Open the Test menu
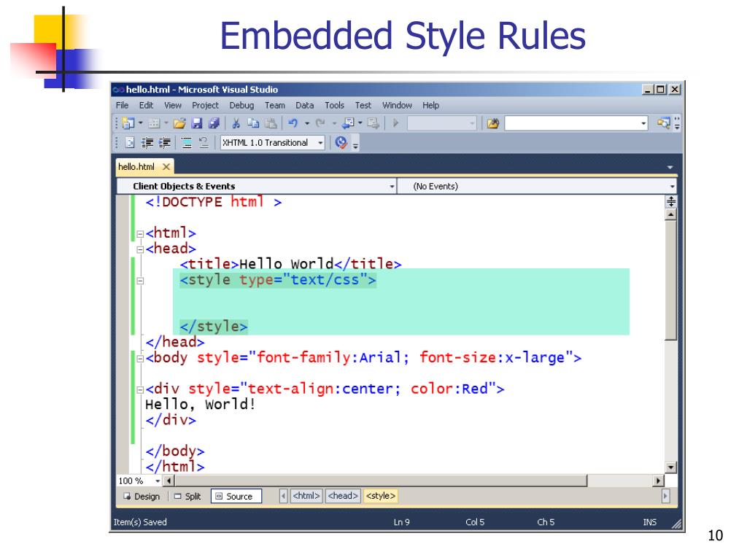 pos(363,105)
